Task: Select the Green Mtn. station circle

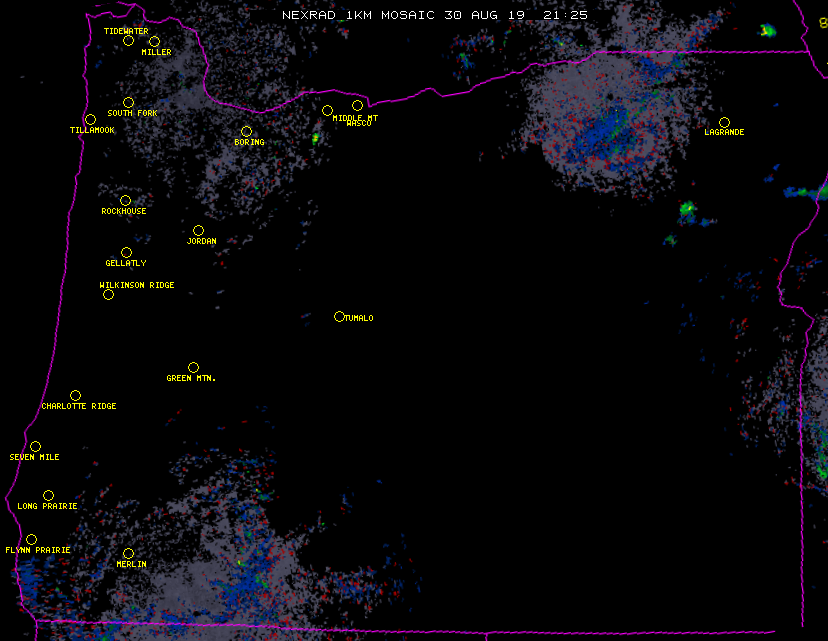Action: click(x=193, y=367)
